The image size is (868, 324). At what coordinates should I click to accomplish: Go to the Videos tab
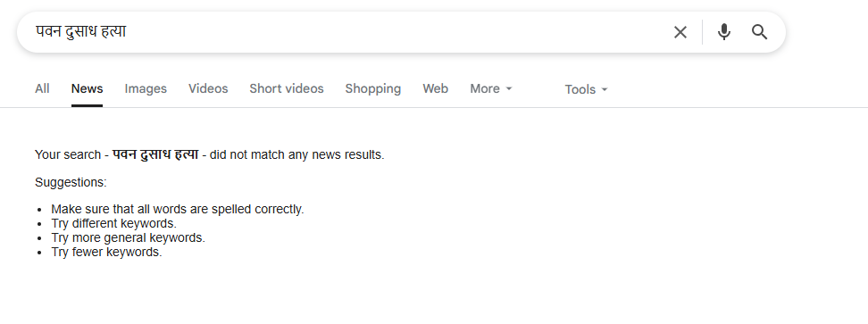pos(208,89)
